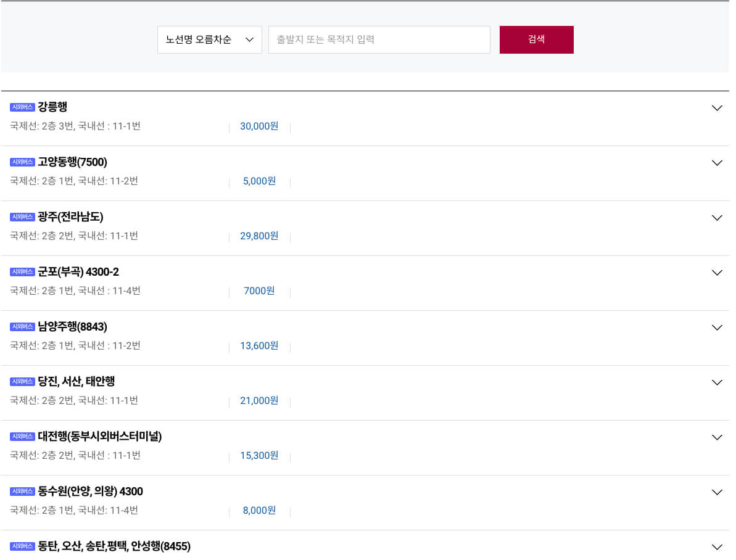Click the 시외버스 badge beside 광주(전라남도)
Screen dimensions: 736x560
click(23, 218)
